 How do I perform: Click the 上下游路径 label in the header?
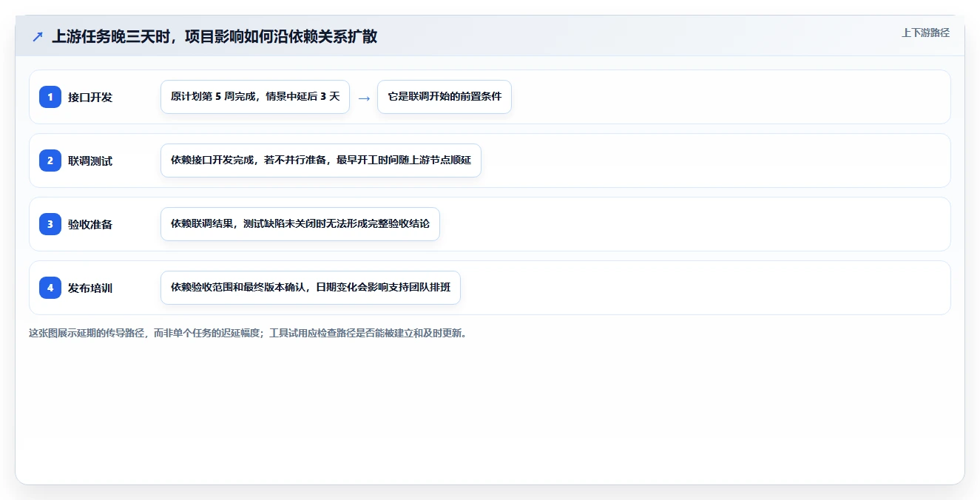[x=925, y=33]
